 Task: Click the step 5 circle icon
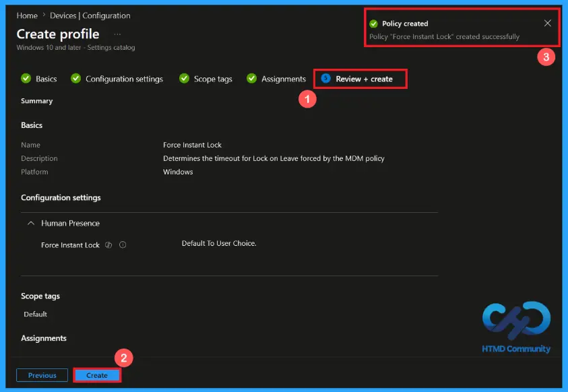(x=325, y=78)
